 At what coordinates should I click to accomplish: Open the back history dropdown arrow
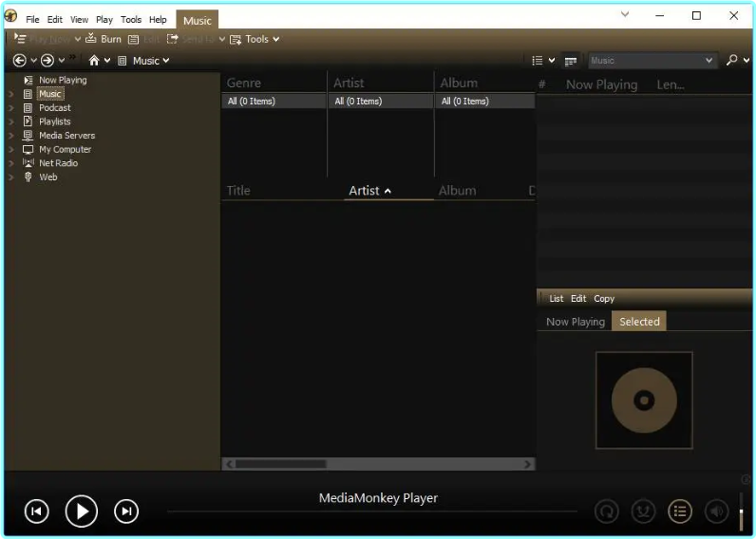coord(34,61)
